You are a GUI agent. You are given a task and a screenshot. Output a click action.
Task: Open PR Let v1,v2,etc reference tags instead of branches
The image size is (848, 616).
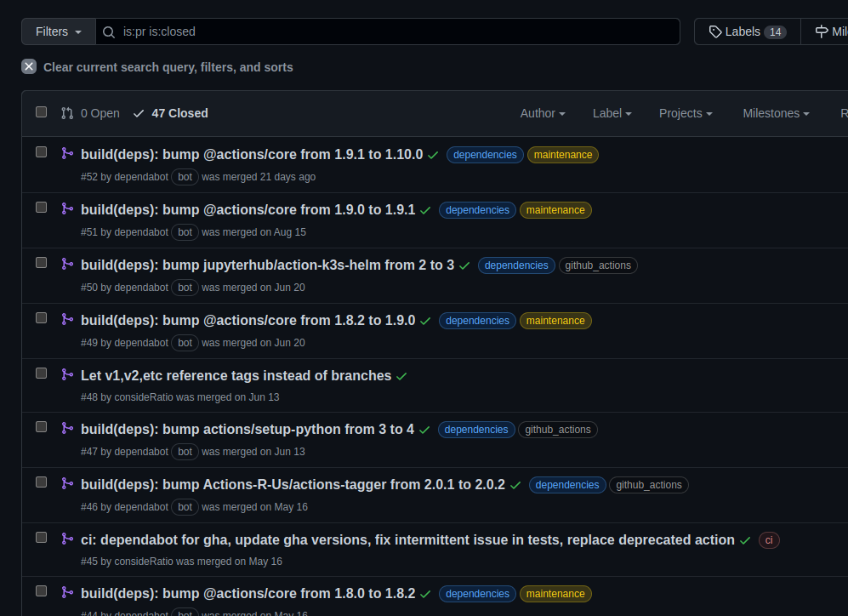pos(236,375)
